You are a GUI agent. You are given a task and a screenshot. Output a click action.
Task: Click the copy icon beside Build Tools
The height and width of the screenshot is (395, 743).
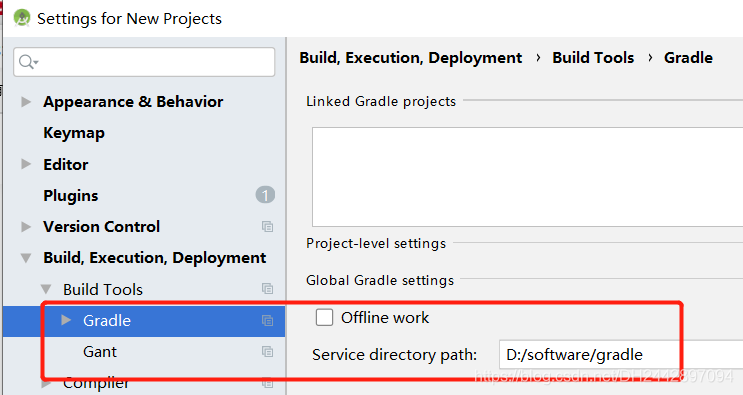pos(267,288)
